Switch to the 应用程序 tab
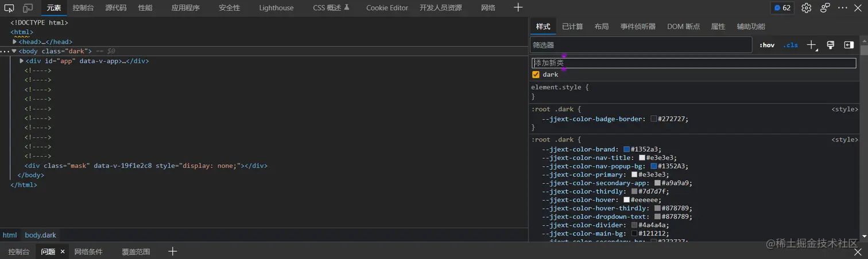868x259 pixels. tap(185, 8)
